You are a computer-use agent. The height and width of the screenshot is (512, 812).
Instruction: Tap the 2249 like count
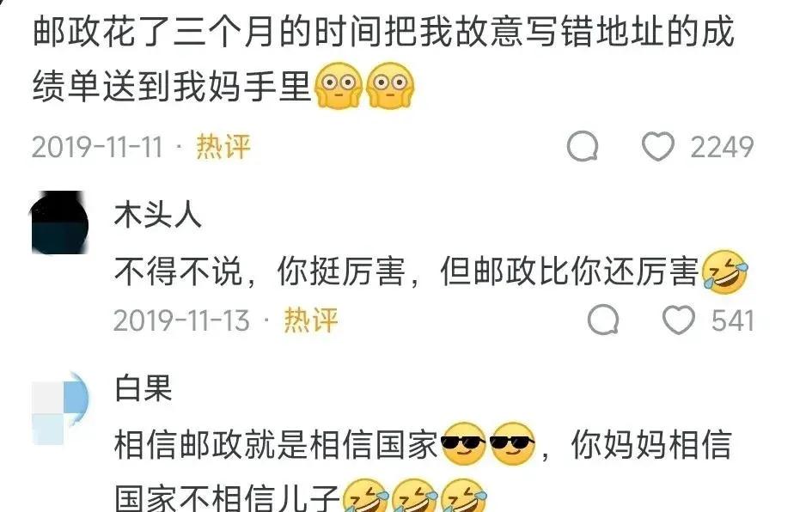722,147
